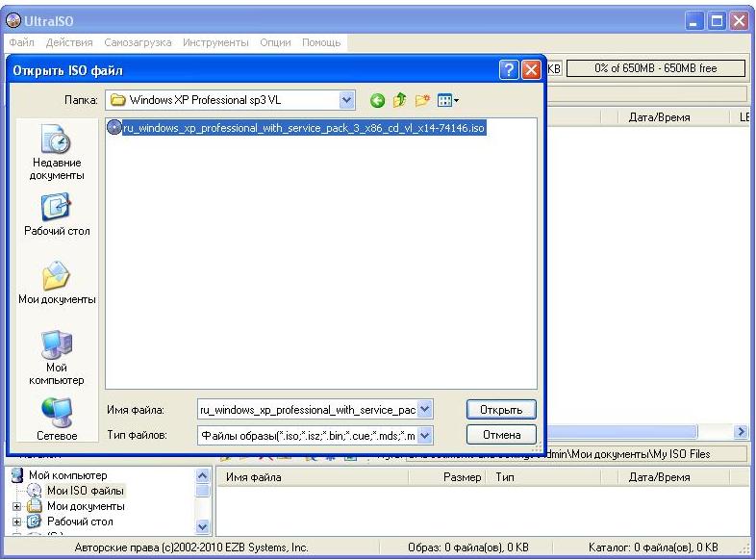Screen dimensions: 756x560
Task: Open the Опции menu
Action: click(275, 42)
